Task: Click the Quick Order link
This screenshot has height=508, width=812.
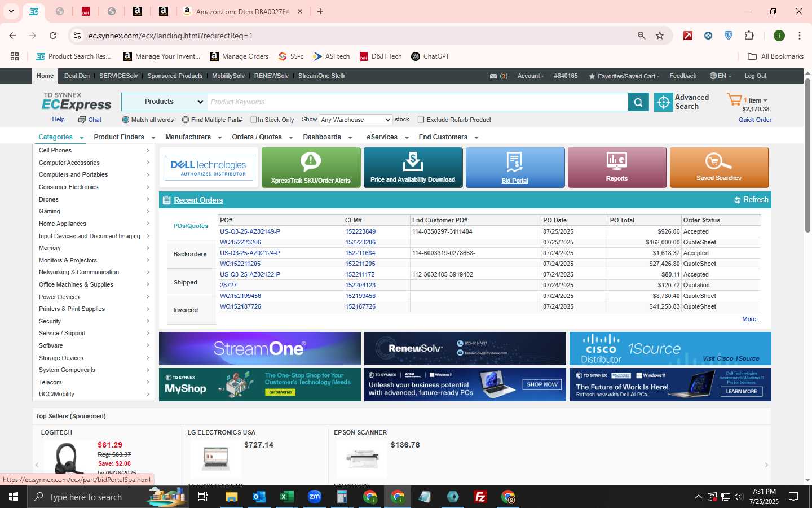Action: (x=755, y=120)
